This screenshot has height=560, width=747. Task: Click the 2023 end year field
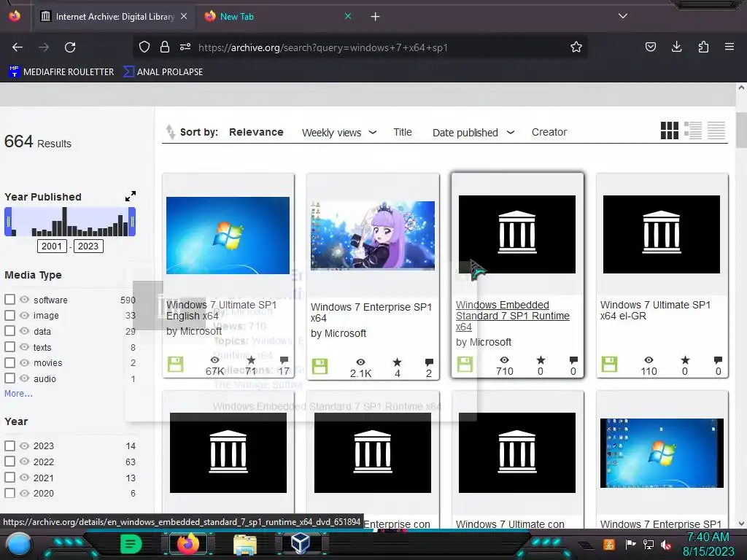(88, 246)
